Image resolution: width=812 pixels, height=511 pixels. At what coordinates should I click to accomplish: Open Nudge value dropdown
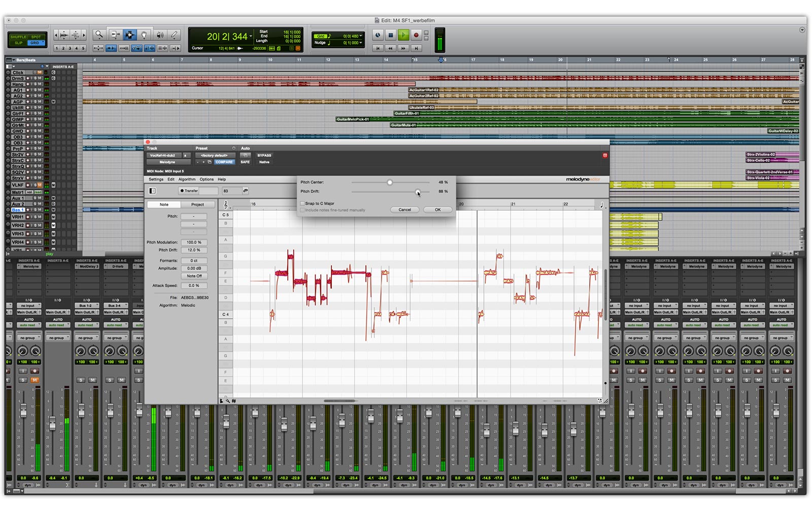point(361,43)
